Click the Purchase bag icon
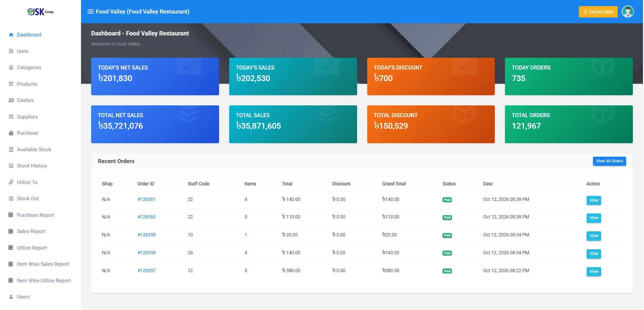Screen dimensions: 644x310 click(11, 133)
